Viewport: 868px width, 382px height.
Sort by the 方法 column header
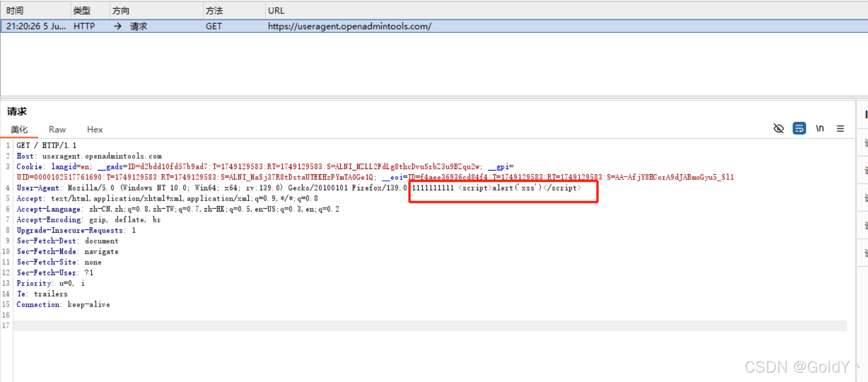coord(234,10)
